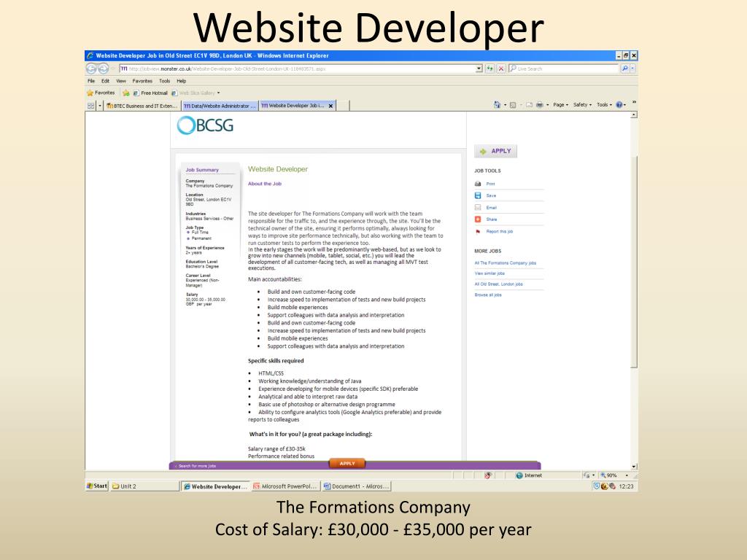This screenshot has width=747, height=560.
Task: Open the Favorites menu in menu bar
Action: [142, 81]
